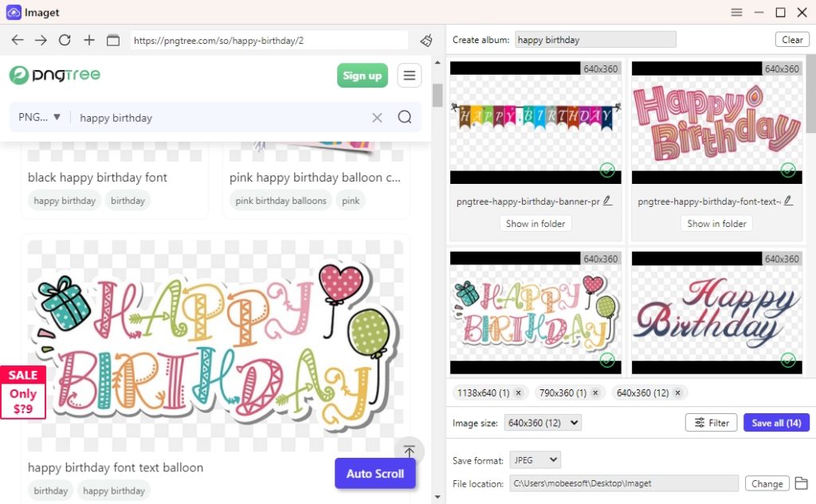
Task: Click the back navigation arrow
Action: pyautogui.click(x=17, y=39)
